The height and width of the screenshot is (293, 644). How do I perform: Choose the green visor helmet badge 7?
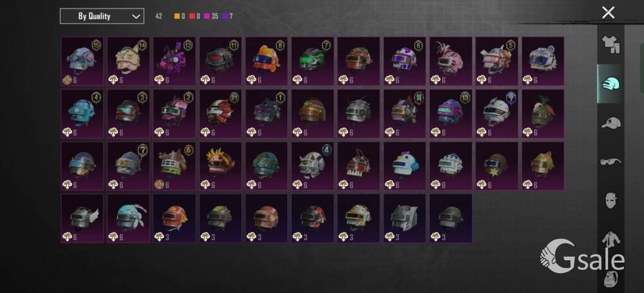tap(313, 61)
